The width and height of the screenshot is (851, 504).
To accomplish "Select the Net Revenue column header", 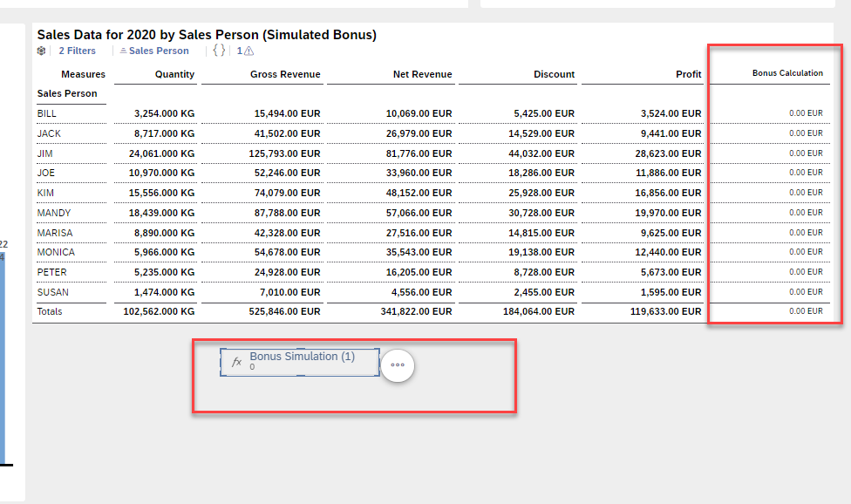I will [x=422, y=74].
